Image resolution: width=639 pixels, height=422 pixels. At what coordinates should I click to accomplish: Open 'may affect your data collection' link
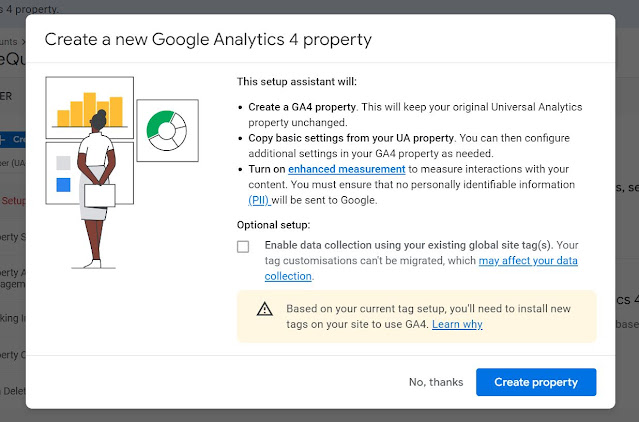click(527, 261)
